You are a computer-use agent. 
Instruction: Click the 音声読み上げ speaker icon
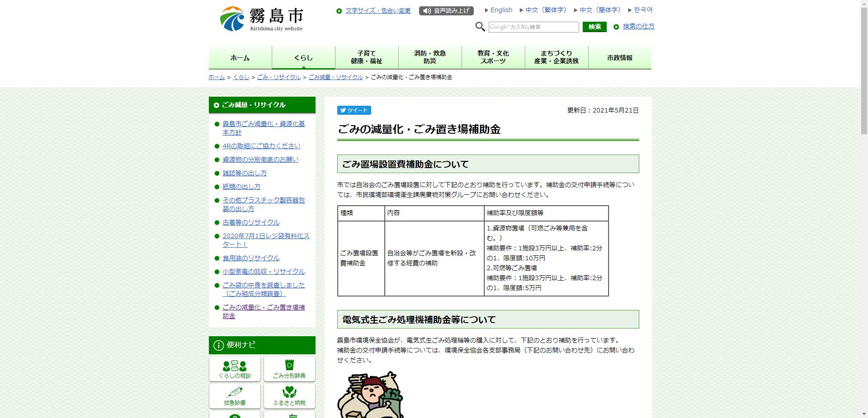tap(427, 10)
